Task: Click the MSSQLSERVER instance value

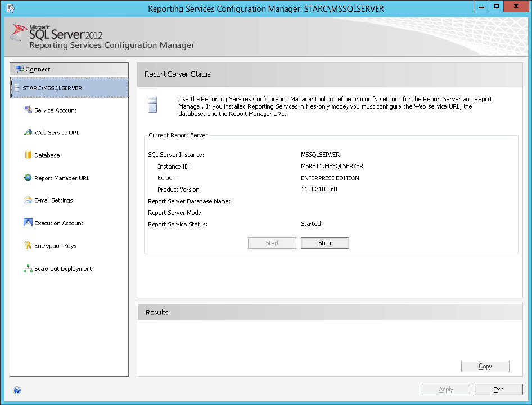Action: [320, 155]
